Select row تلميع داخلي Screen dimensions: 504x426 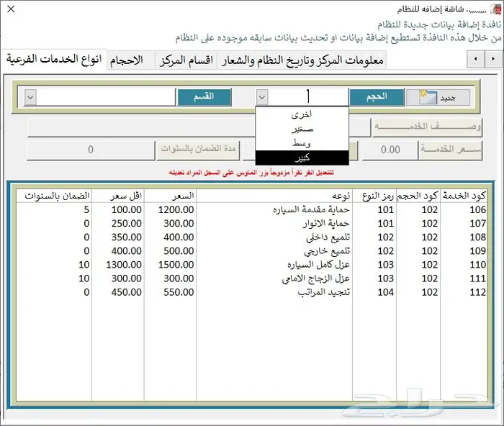tap(251, 237)
